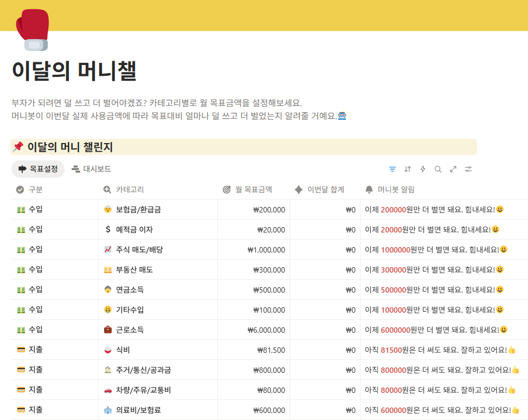The image size is (528, 420).
Task: Open search with the magnifier icon
Action: (437, 169)
